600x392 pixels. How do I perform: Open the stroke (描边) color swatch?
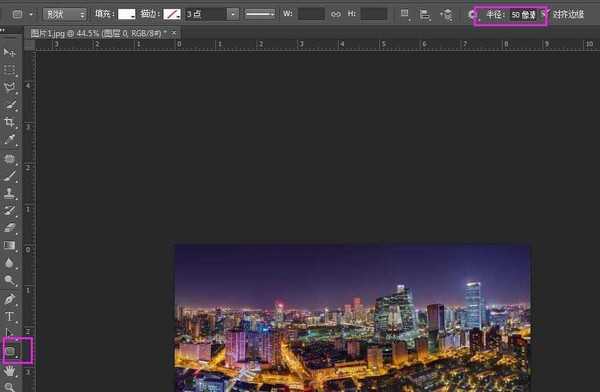(172, 15)
